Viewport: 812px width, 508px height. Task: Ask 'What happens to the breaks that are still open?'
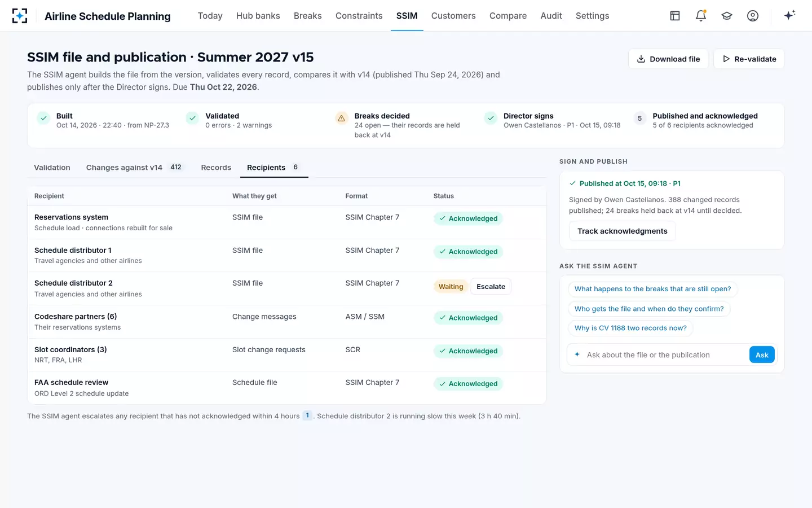click(x=652, y=289)
